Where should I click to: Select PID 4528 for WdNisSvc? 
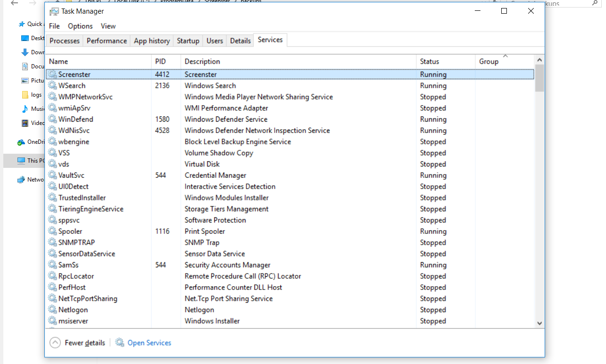click(162, 131)
